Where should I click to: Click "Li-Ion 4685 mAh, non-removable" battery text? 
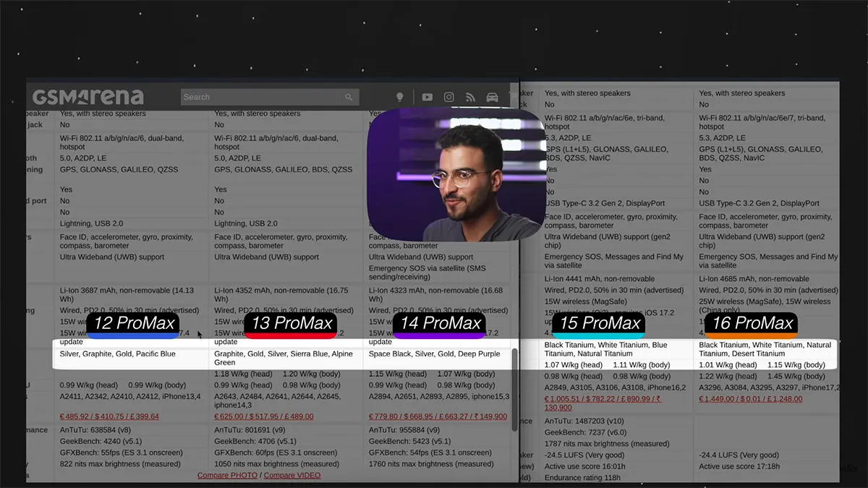coord(754,279)
